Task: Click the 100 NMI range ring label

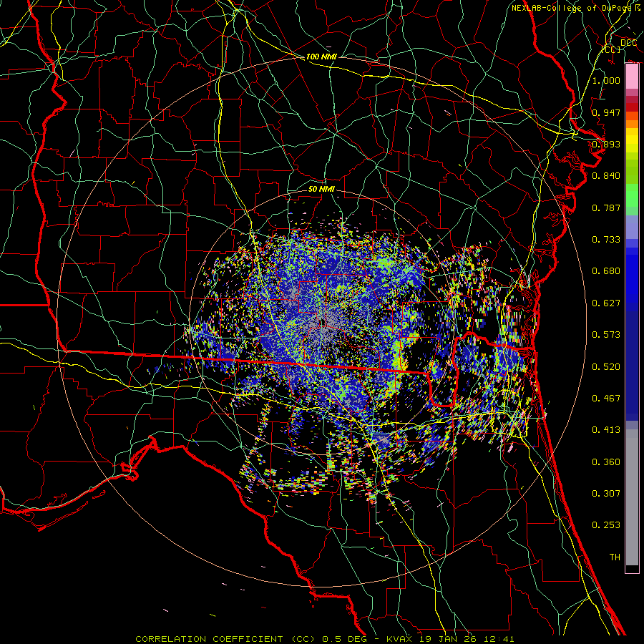Action: [321, 57]
